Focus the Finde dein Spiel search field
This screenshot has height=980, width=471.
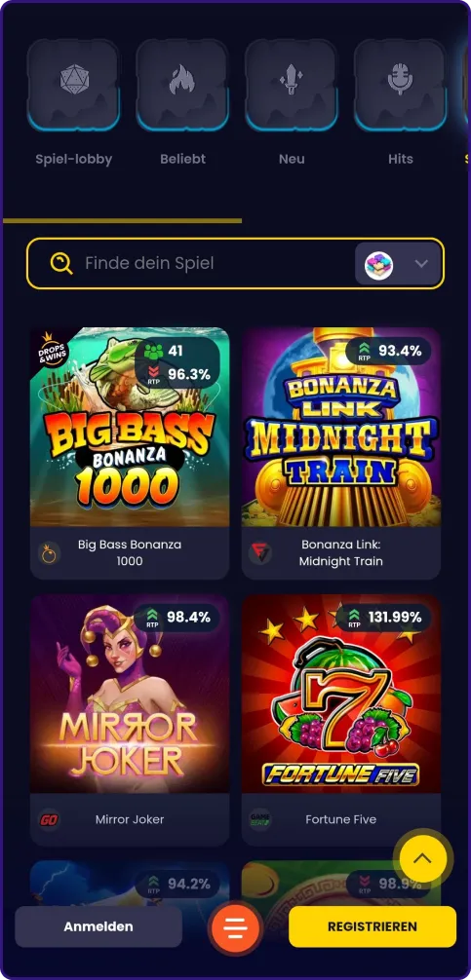(213, 263)
